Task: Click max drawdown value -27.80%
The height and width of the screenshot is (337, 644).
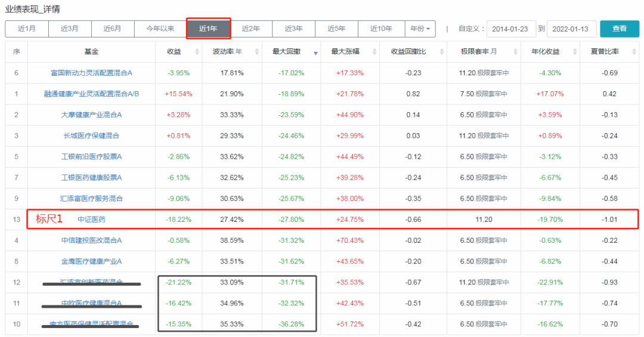Action: pyautogui.click(x=291, y=219)
